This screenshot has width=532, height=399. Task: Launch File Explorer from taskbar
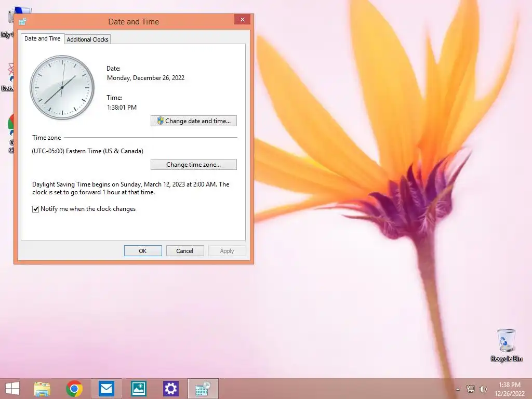(x=42, y=389)
